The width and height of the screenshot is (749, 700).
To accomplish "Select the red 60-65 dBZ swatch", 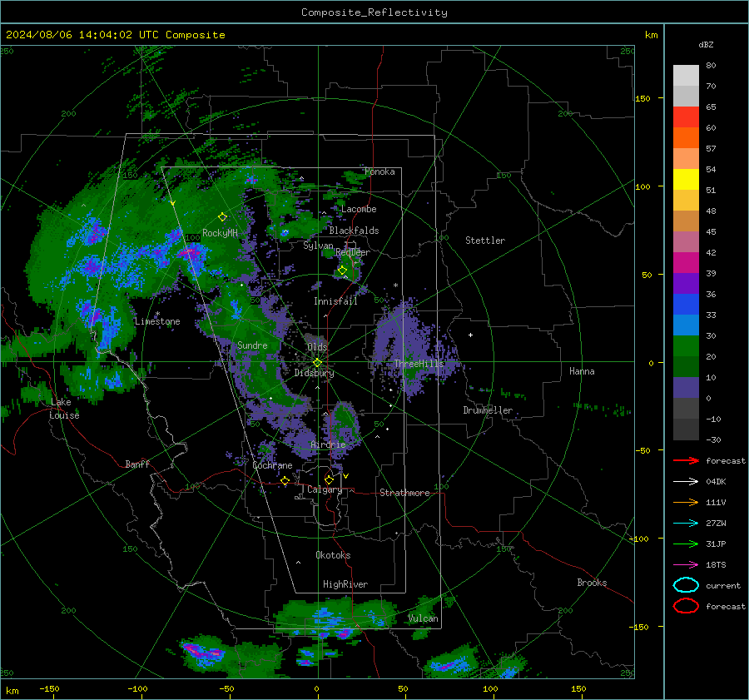I will 686,117.
